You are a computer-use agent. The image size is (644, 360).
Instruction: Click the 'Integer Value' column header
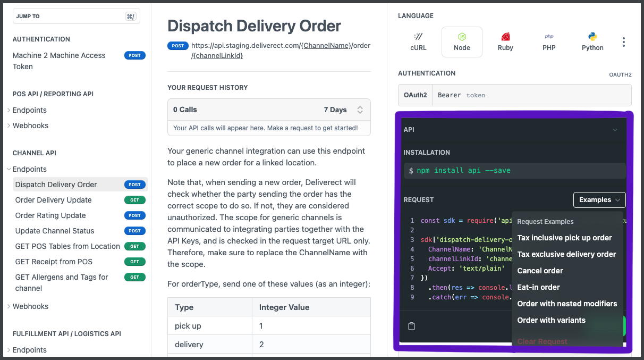tap(311, 307)
